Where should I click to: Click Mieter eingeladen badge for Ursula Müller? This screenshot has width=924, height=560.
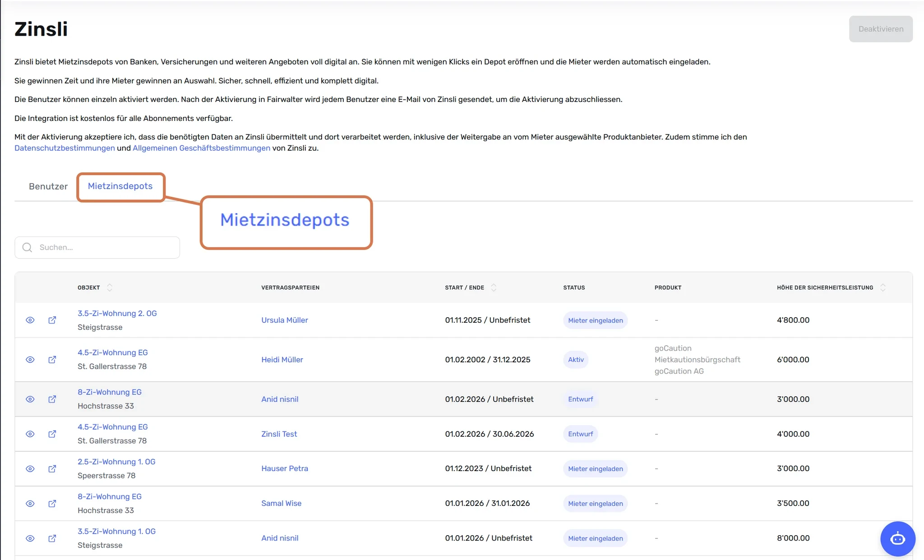595,320
